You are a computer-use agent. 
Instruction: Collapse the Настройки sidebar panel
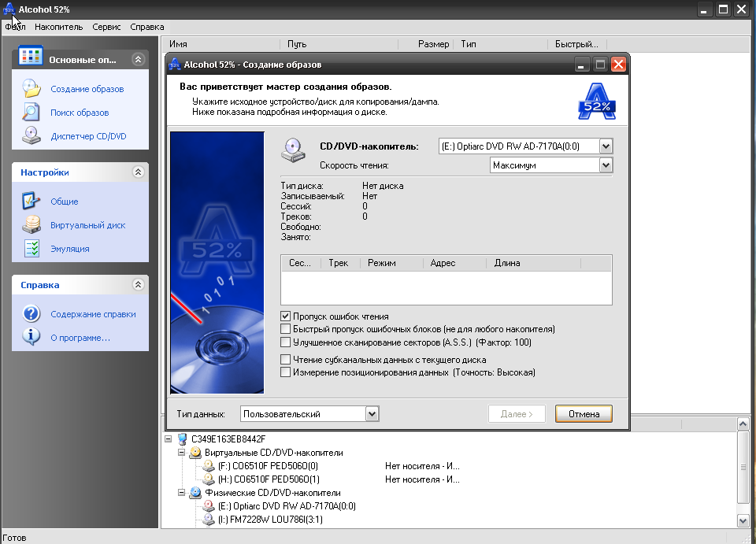click(139, 172)
